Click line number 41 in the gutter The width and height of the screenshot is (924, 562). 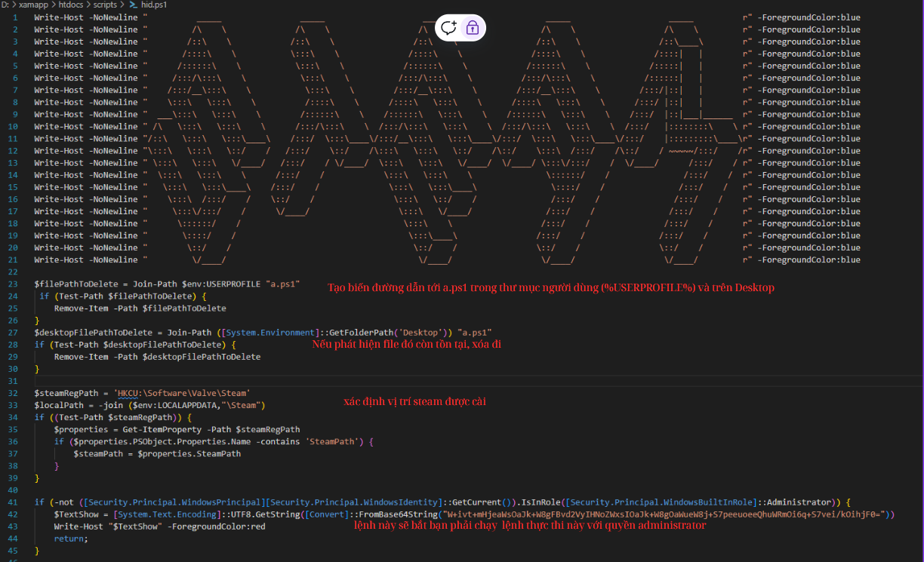point(13,502)
